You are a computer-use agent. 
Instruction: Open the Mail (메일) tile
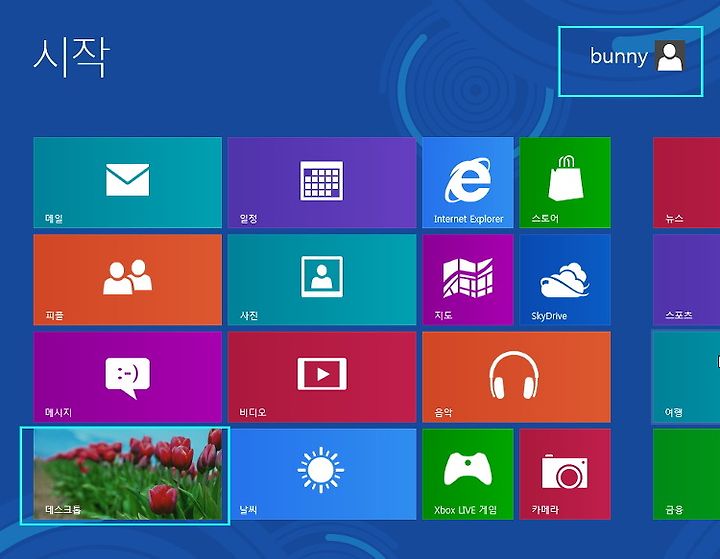coord(128,182)
